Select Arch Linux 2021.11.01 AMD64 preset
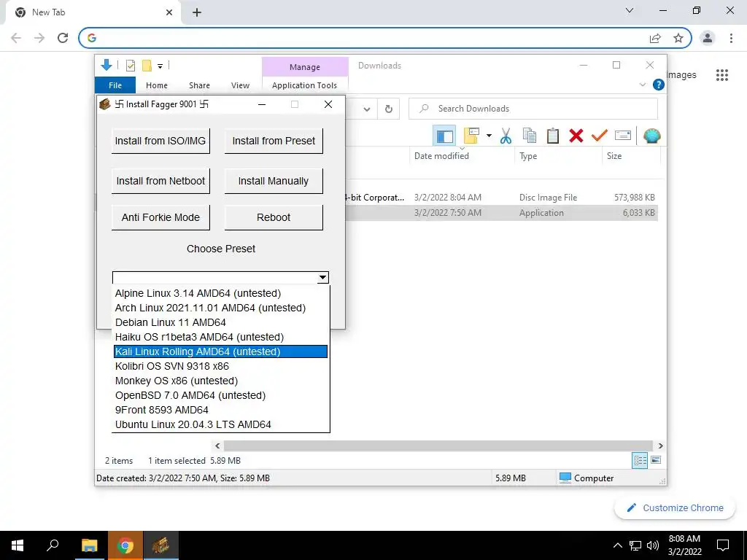 pos(220,308)
